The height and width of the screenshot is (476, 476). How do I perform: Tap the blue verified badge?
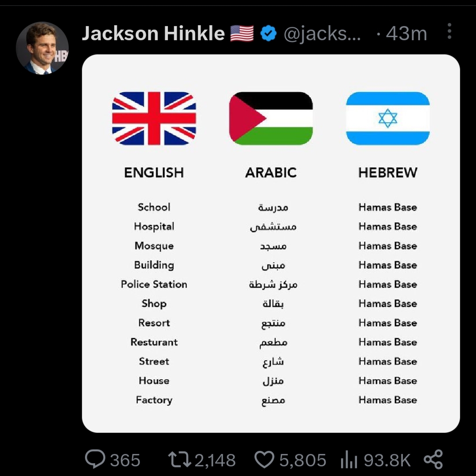(x=268, y=33)
